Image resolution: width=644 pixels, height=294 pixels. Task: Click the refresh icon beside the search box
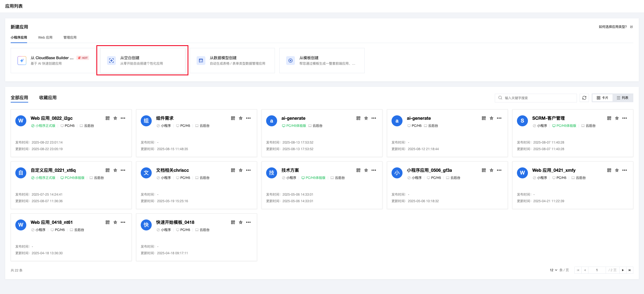tap(584, 98)
